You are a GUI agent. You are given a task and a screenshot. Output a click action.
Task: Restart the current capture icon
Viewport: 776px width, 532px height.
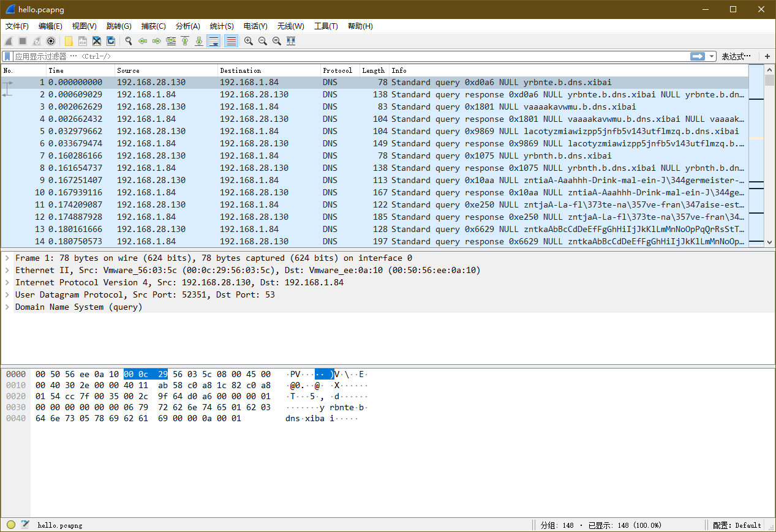(37, 41)
